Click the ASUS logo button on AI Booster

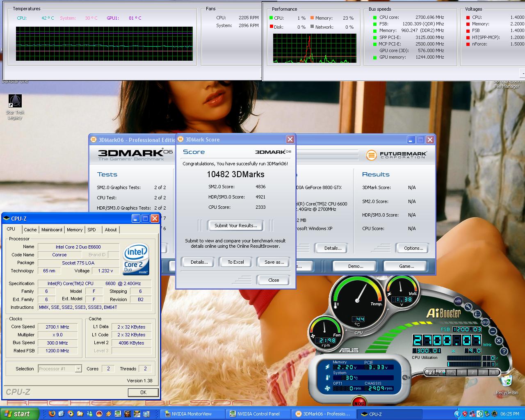(x=485, y=322)
